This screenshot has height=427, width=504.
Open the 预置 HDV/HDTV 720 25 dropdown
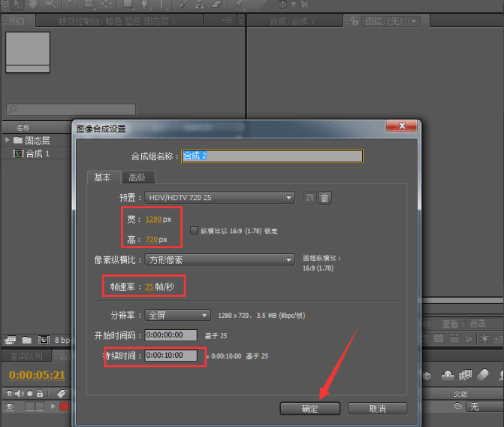click(x=220, y=198)
